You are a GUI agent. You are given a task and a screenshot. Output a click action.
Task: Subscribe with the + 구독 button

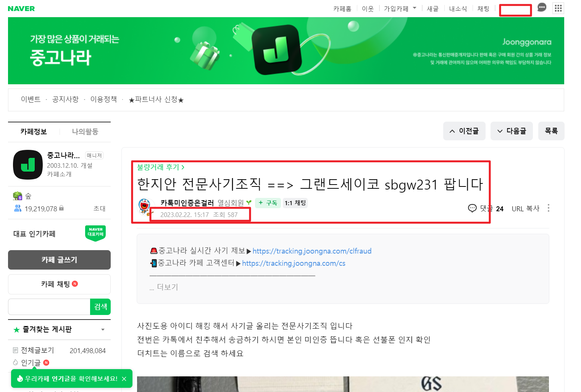(268, 203)
